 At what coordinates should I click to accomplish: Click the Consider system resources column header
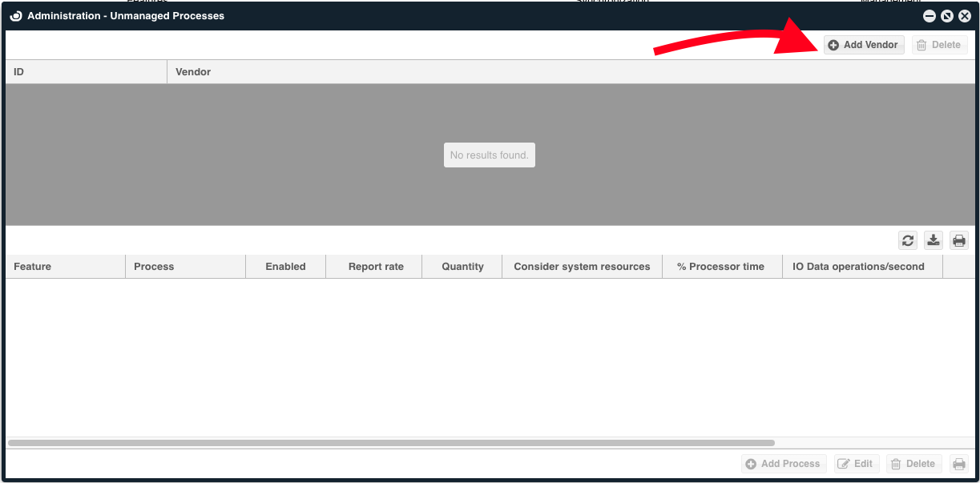click(x=582, y=267)
